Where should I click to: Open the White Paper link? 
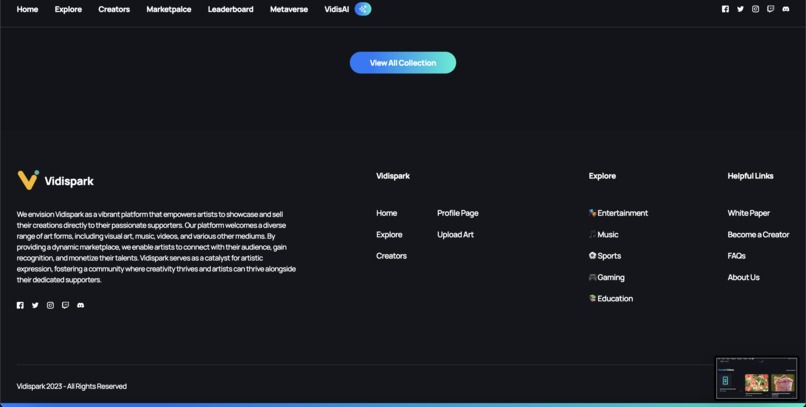click(748, 213)
